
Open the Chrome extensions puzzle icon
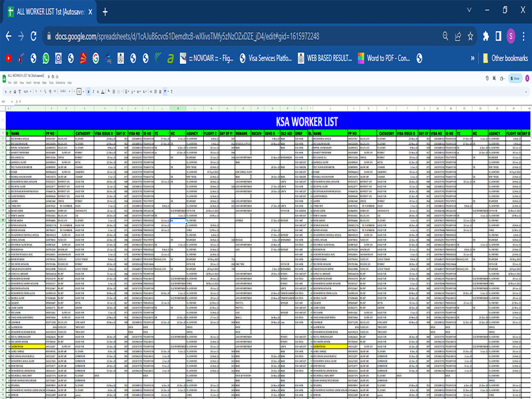(486, 36)
